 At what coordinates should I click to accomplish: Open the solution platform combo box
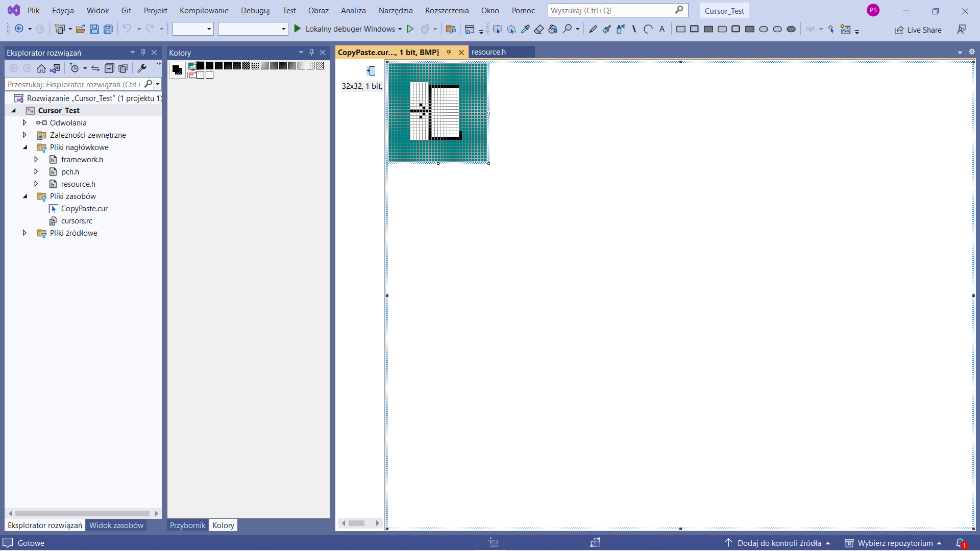(253, 29)
